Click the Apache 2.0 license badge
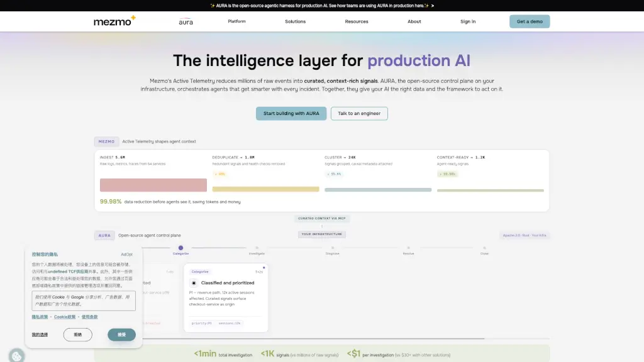The height and width of the screenshot is (362, 644). tap(525, 235)
